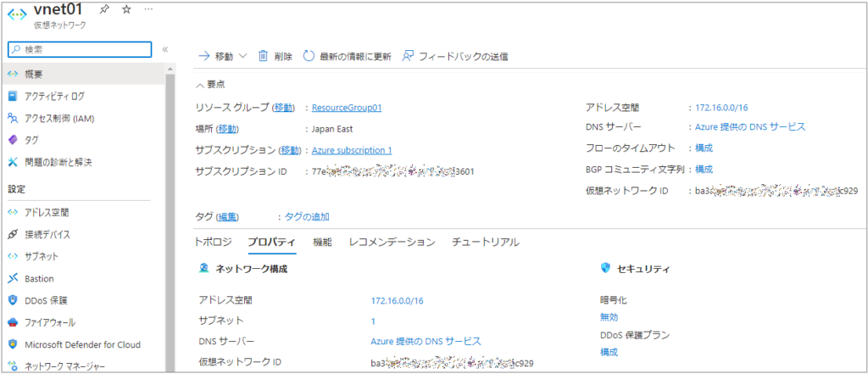Click the ネットワーク構成 section icon
The width and height of the screenshot is (868, 374).
(203, 269)
